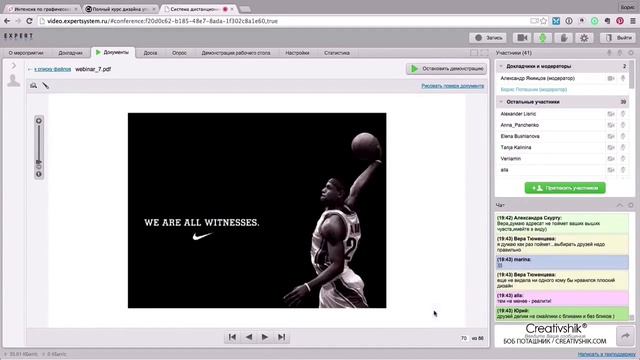Screen dimensions: 640x360
Task: Click Остановить демонстрацию button
Action: pos(446,69)
